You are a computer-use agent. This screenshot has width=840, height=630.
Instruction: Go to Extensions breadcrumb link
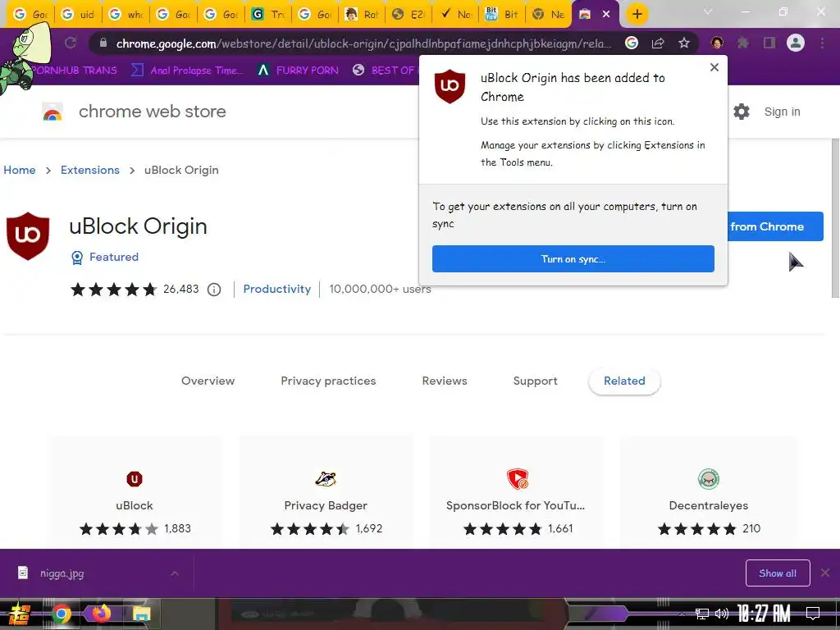point(90,170)
